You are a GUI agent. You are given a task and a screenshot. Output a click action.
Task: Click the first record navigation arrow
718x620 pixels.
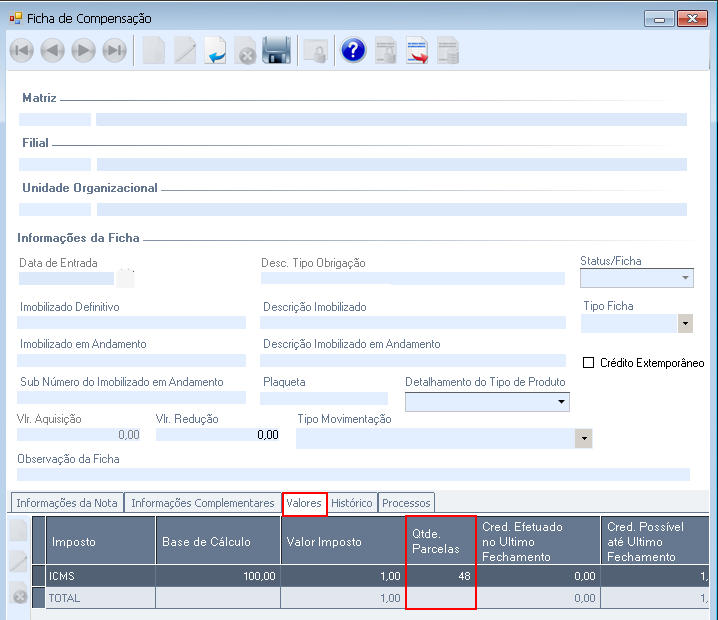coord(21,51)
